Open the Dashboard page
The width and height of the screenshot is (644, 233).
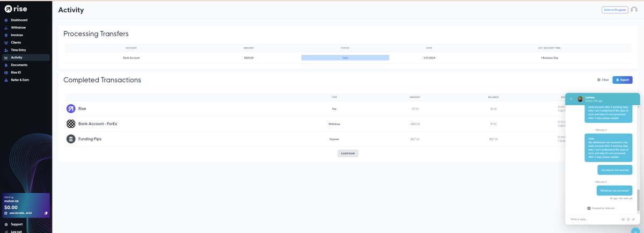(x=19, y=20)
